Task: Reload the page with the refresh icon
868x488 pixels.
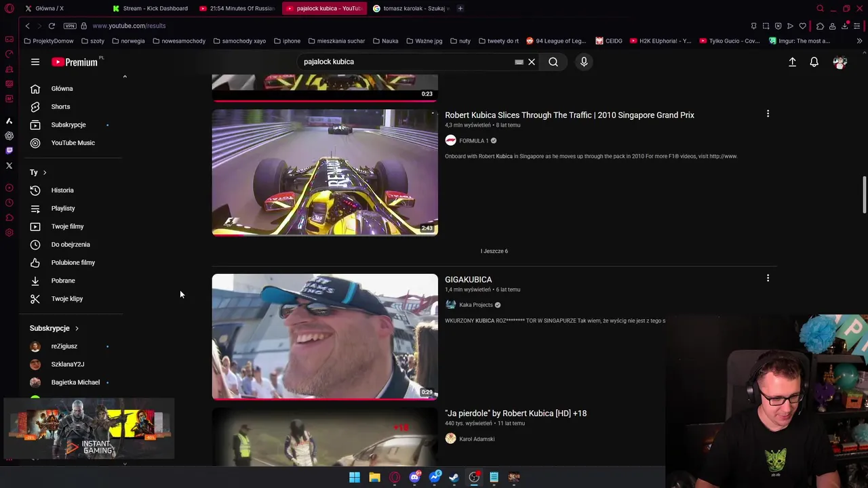Action: click(52, 26)
